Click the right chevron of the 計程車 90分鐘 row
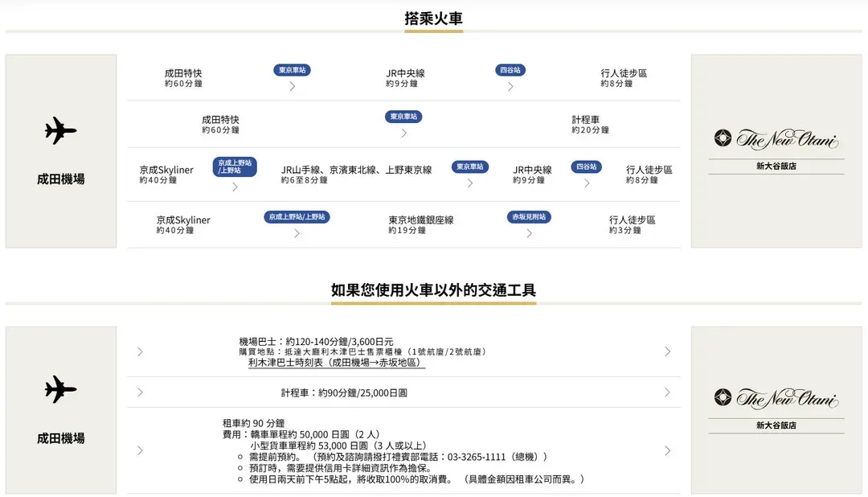868x497 pixels. pos(667,392)
